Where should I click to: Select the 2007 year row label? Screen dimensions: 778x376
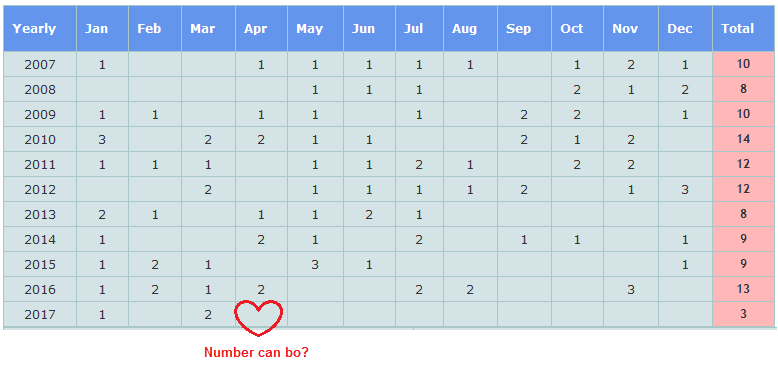pos(40,64)
